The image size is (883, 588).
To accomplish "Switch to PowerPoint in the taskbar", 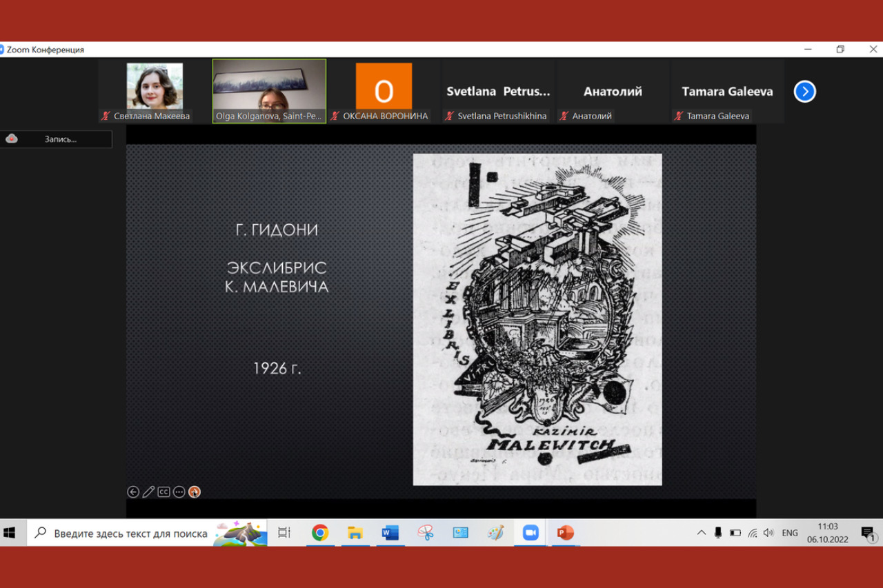I will pyautogui.click(x=566, y=533).
